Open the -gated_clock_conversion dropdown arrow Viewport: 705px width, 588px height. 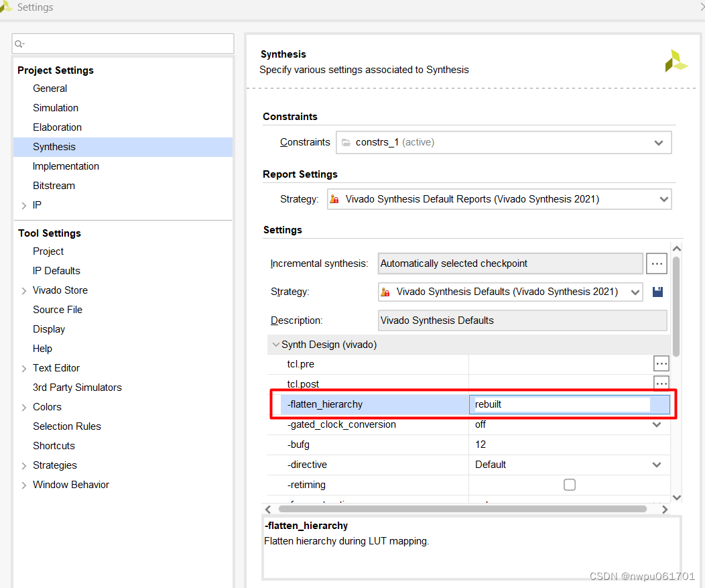coord(657,424)
